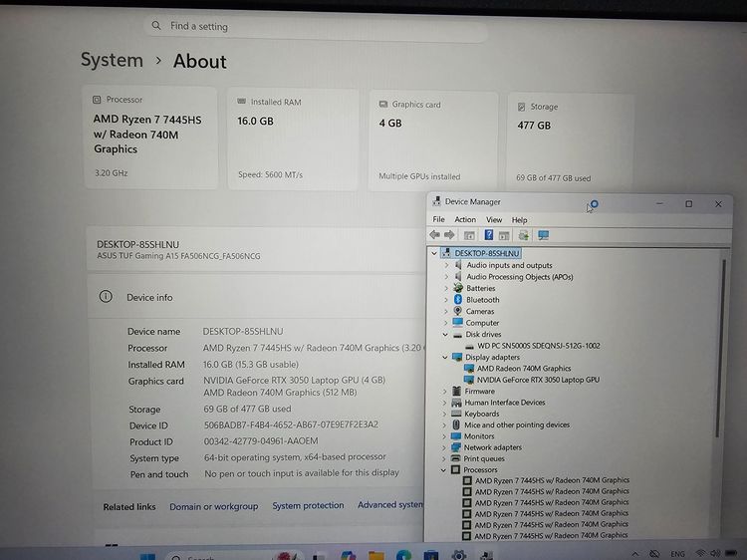
Task: Click the Batteries category icon
Action: coord(458,288)
